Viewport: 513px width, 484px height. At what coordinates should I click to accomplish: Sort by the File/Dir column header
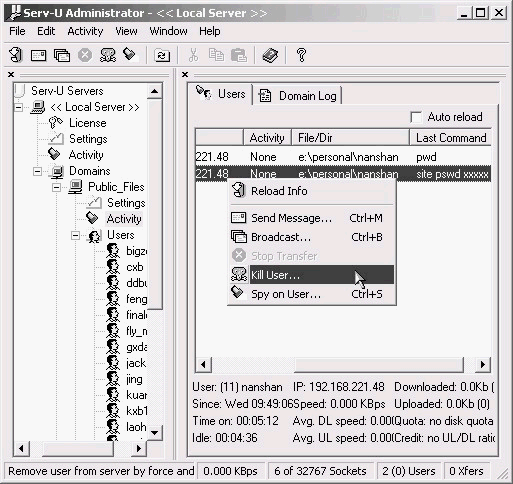coord(350,138)
